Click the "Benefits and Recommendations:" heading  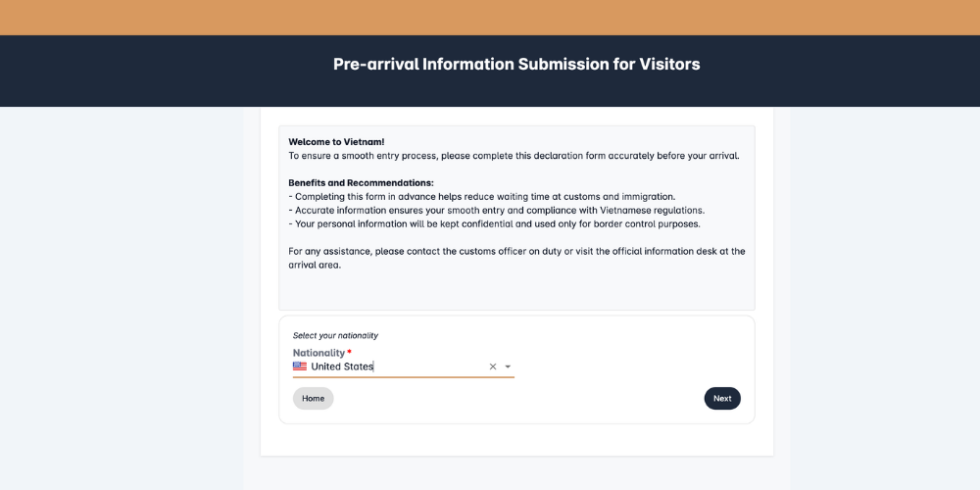coord(361,183)
